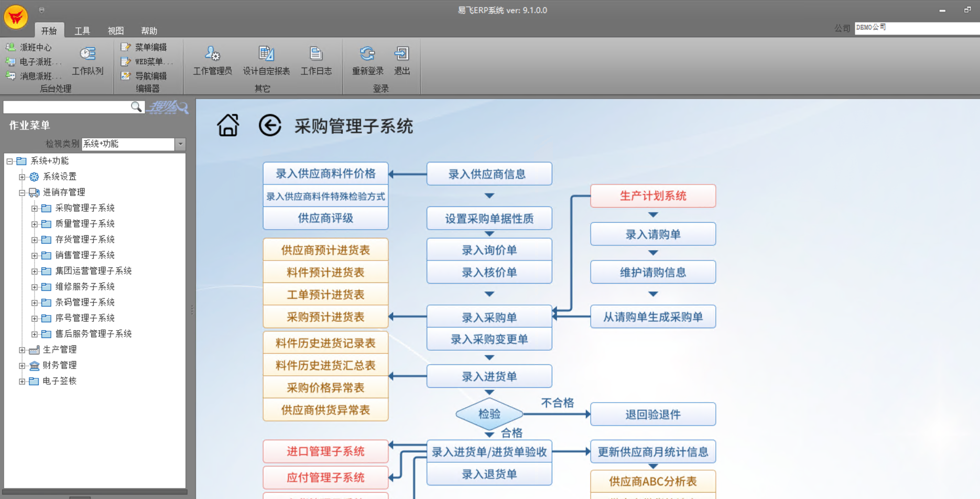The image size is (980, 499).
Task: Open the WEB菜单 editor
Action: [x=147, y=61]
